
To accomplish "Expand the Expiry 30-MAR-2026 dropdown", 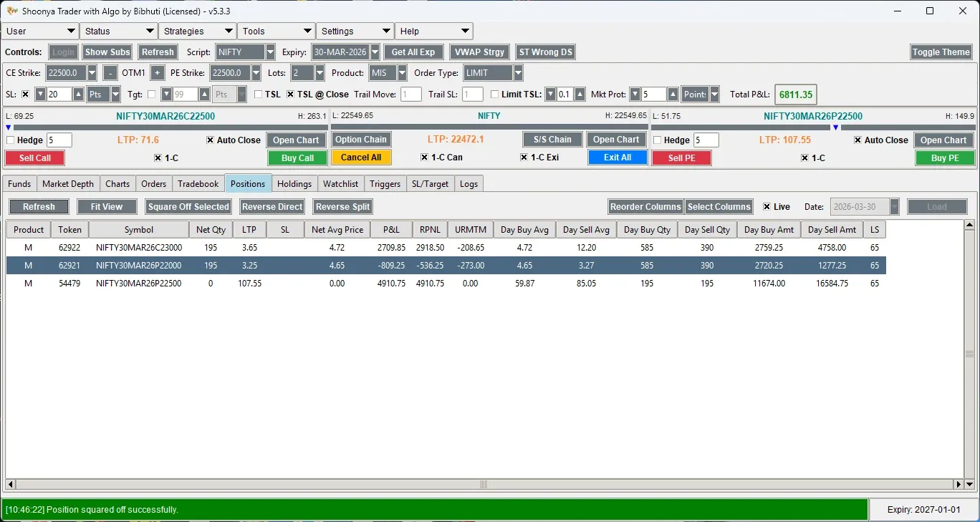I will click(x=375, y=52).
